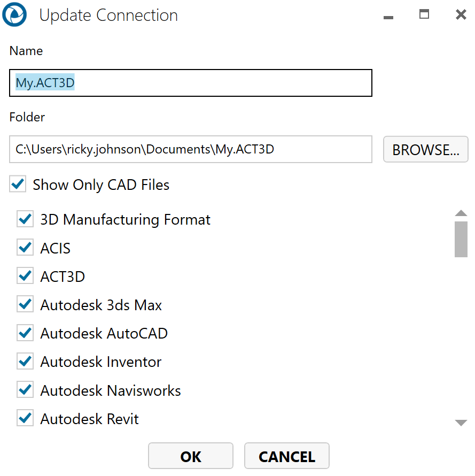Confirm with the OK button

point(191,456)
